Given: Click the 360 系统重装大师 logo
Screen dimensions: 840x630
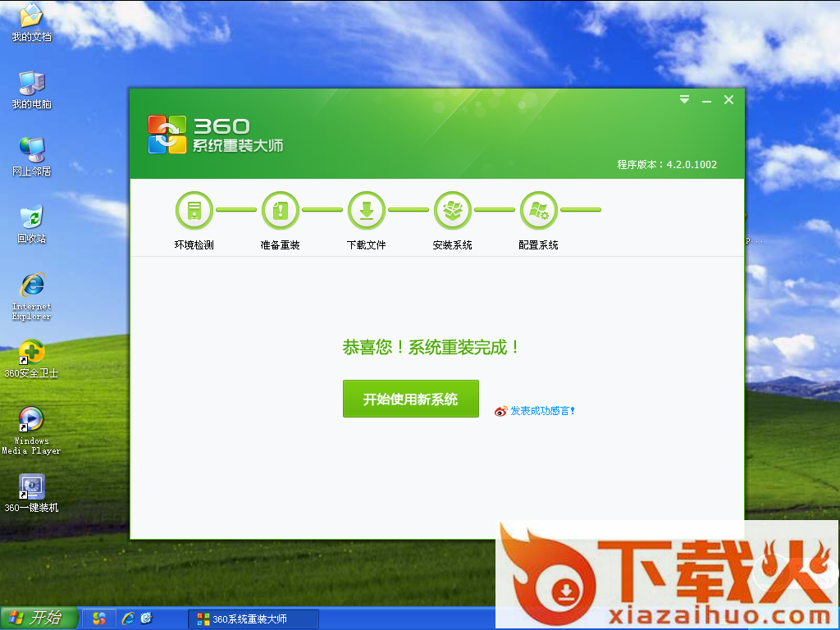Looking at the screenshot, I should pyautogui.click(x=215, y=135).
